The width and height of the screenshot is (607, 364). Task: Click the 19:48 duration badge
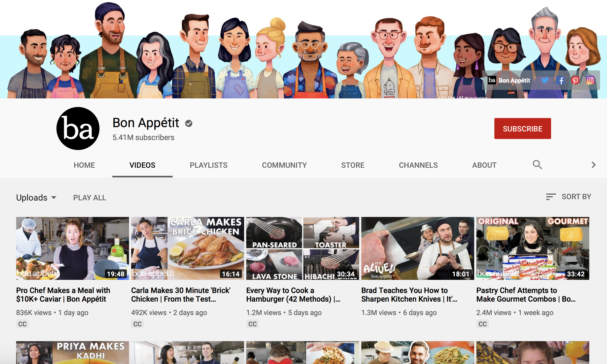(x=116, y=274)
